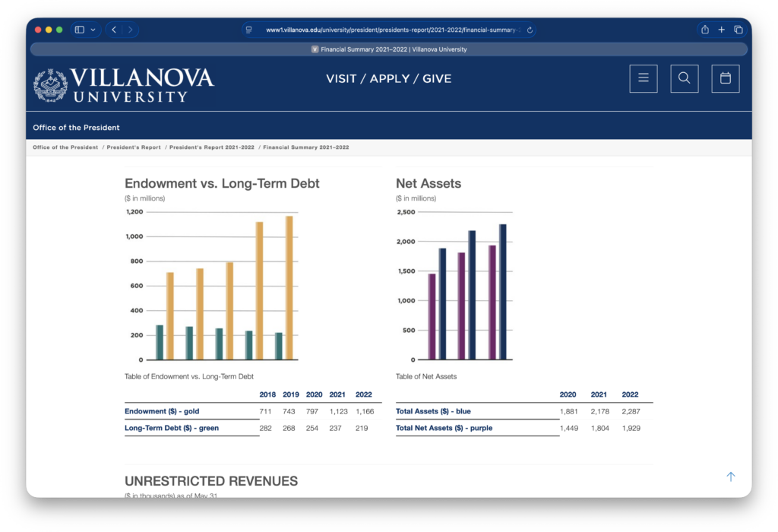
Task: Click the back navigation arrow in Safari
Action: point(112,29)
